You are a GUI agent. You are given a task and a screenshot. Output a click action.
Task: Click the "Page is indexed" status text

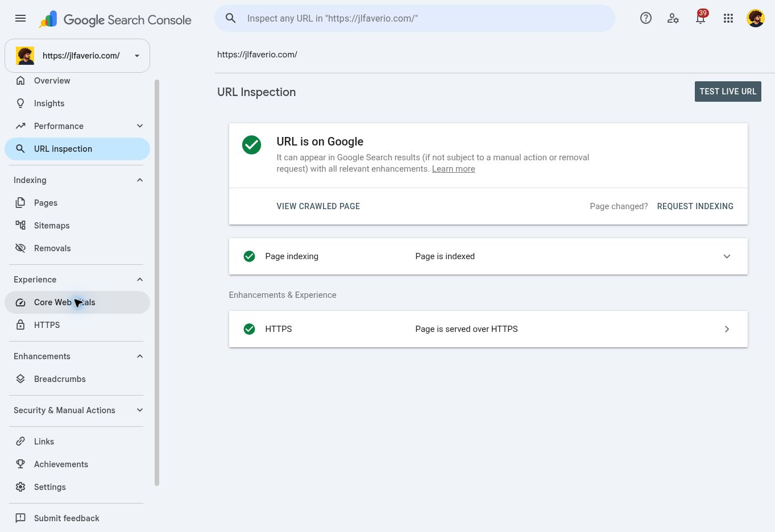445,256
